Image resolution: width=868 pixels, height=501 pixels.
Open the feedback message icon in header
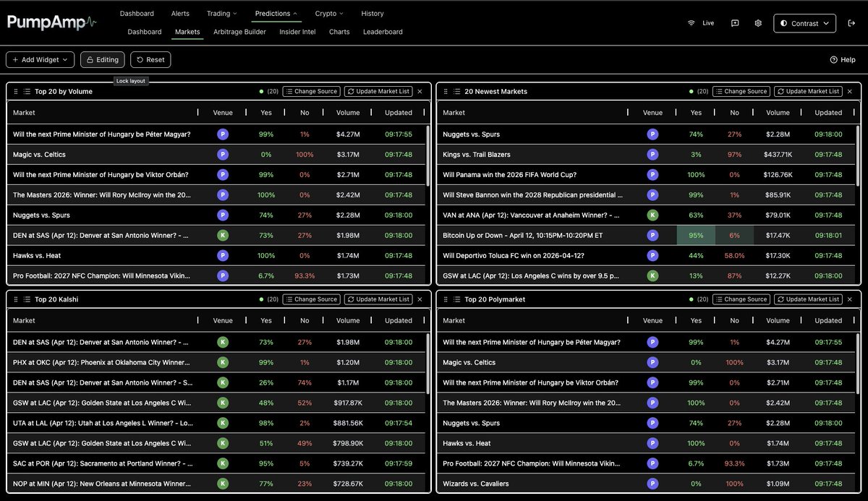click(x=734, y=23)
